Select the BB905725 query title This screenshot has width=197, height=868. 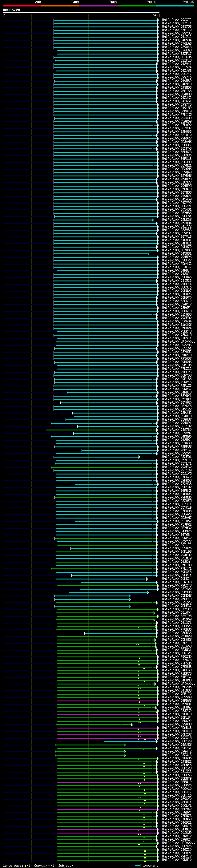tap(11, 10)
